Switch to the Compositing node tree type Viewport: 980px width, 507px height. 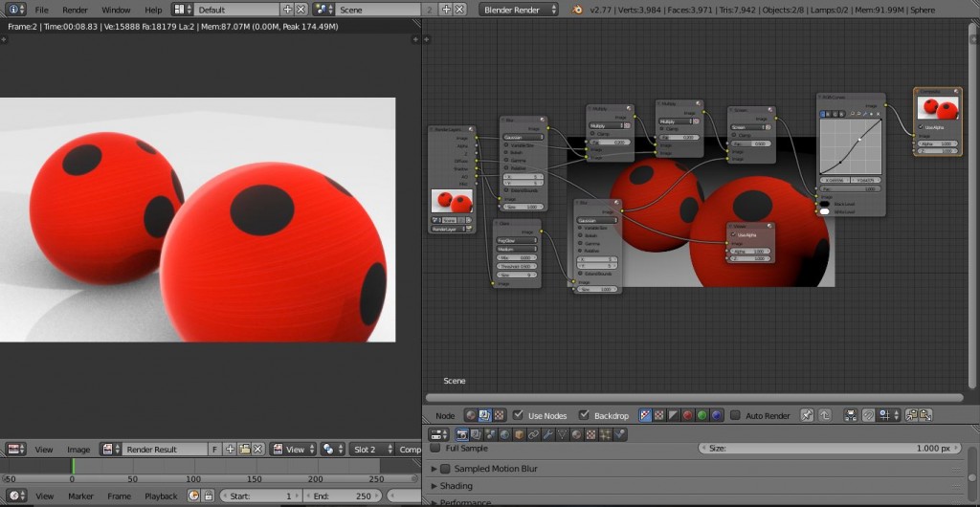484,415
